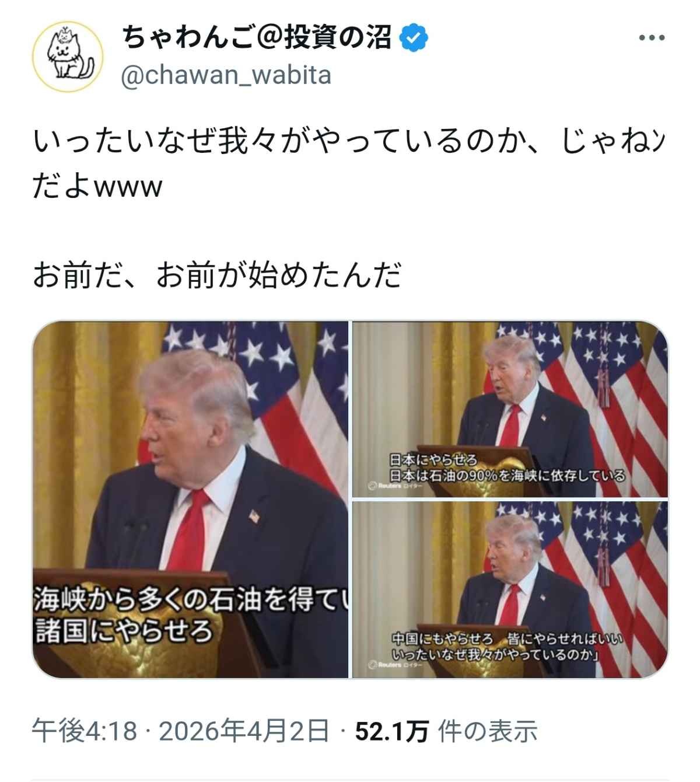Open bottom-right image with 中国にもやらせろ subtitle
This screenshot has width=700, height=782.
click(x=510, y=589)
